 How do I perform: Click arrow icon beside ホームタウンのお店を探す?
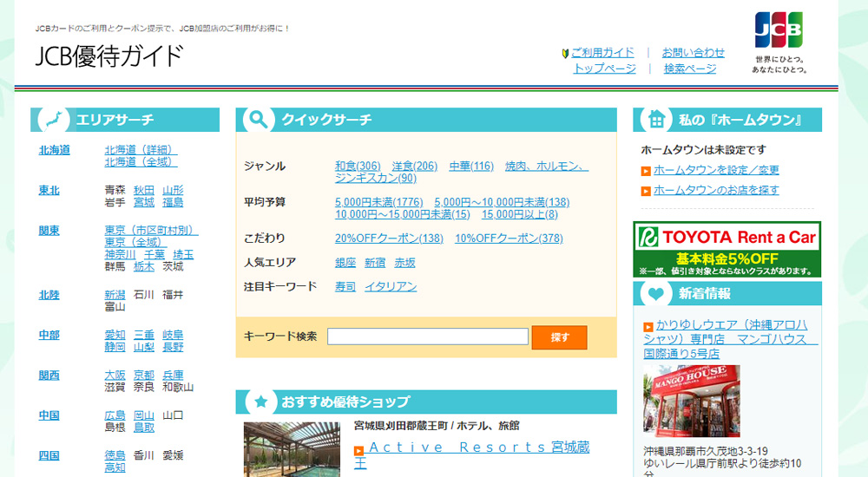coord(646,191)
